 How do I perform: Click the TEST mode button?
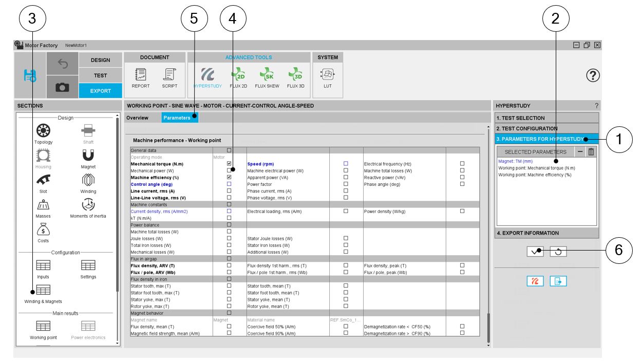click(100, 75)
